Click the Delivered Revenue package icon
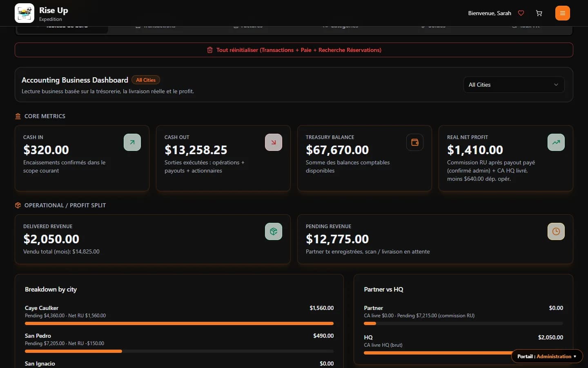The height and width of the screenshot is (368, 588). click(x=274, y=231)
